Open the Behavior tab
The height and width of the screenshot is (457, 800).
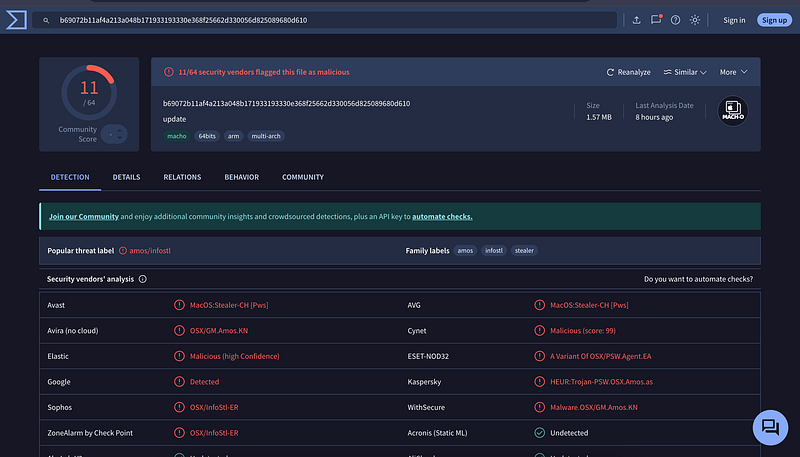point(241,177)
